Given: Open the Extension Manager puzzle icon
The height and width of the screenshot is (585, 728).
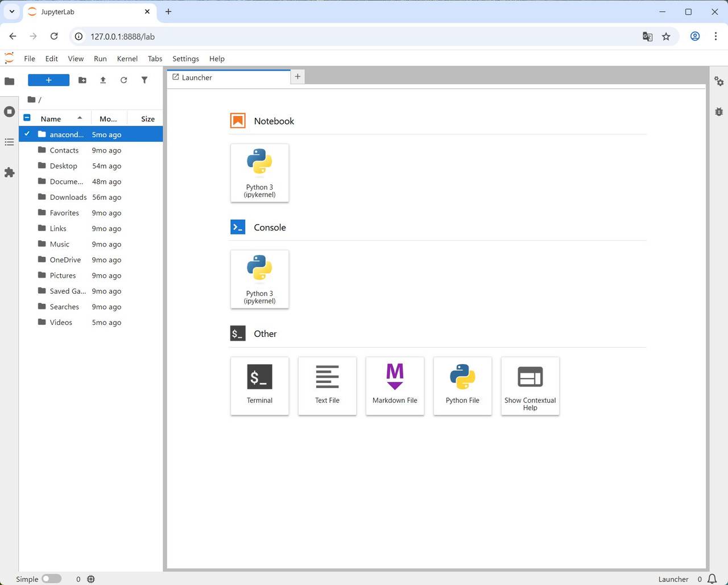Looking at the screenshot, I should tap(9, 172).
